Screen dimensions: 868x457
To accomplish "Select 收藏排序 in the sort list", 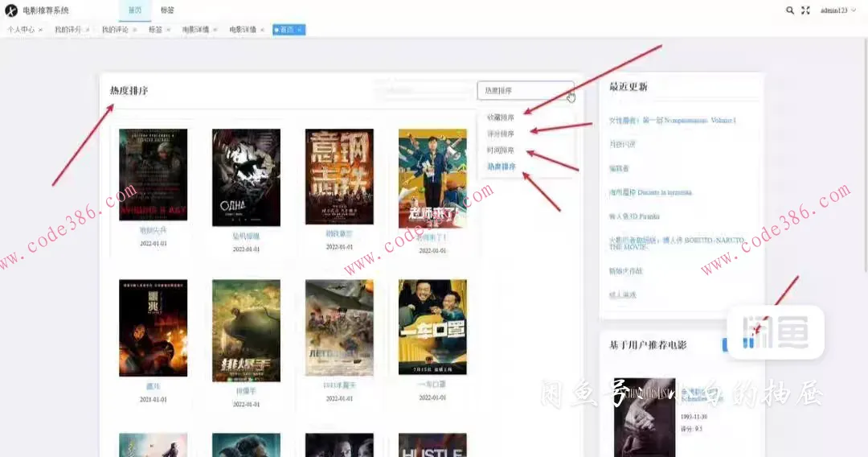I will (x=501, y=117).
